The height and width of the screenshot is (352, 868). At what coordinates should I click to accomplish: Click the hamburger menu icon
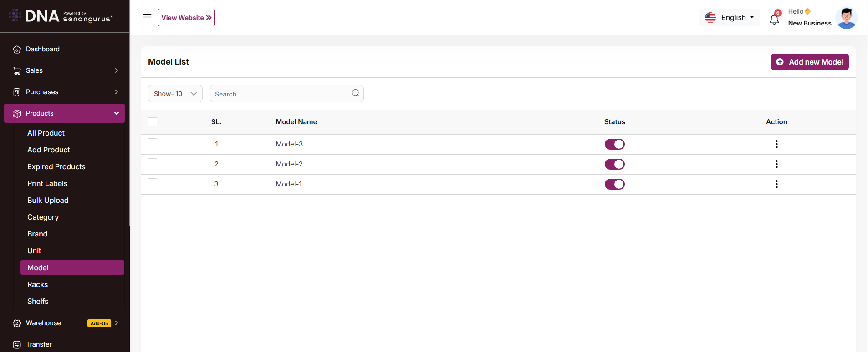click(147, 17)
